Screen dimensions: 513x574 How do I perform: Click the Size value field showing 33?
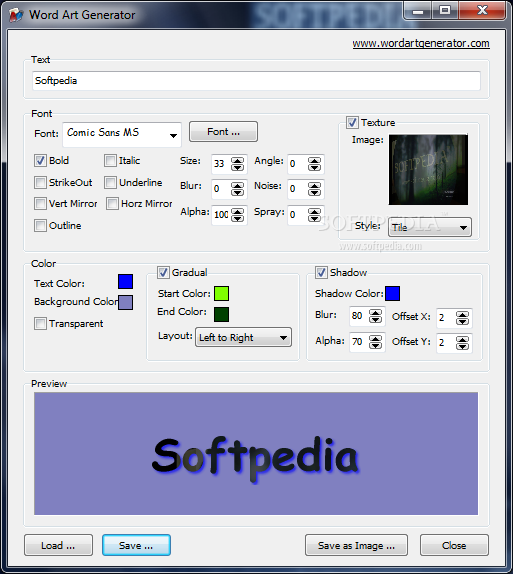tap(221, 164)
